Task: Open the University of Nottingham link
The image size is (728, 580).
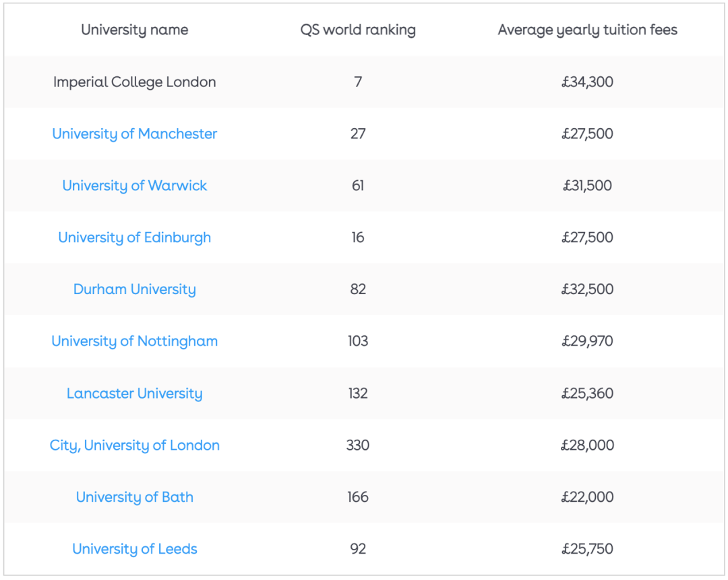Action: point(134,341)
